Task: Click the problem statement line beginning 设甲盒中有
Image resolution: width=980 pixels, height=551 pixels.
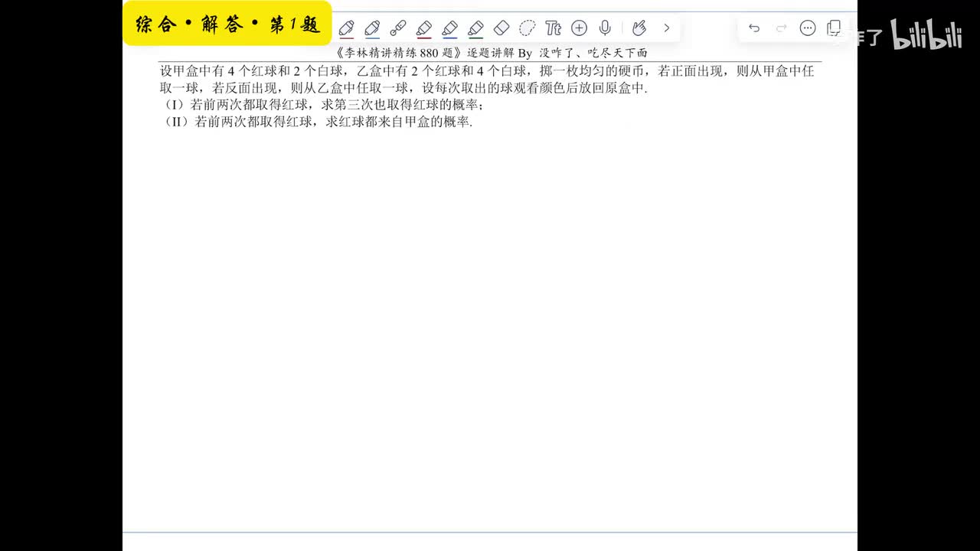Action: (x=487, y=71)
